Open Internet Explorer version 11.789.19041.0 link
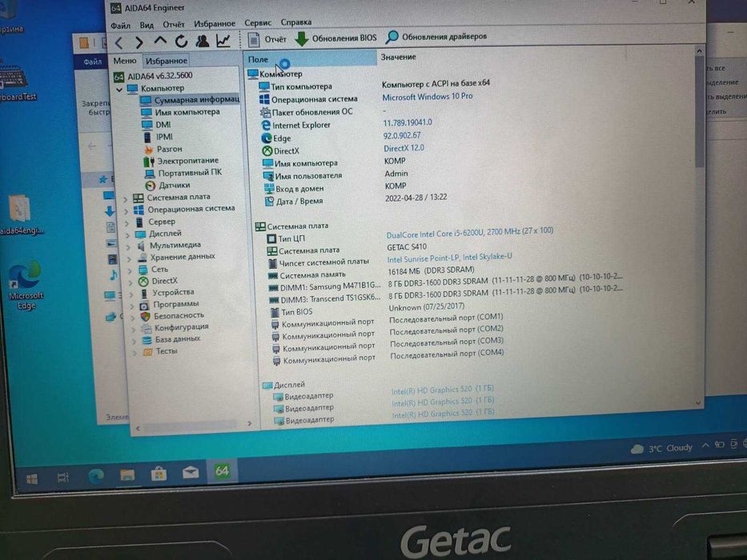The width and height of the screenshot is (747, 560). (408, 123)
